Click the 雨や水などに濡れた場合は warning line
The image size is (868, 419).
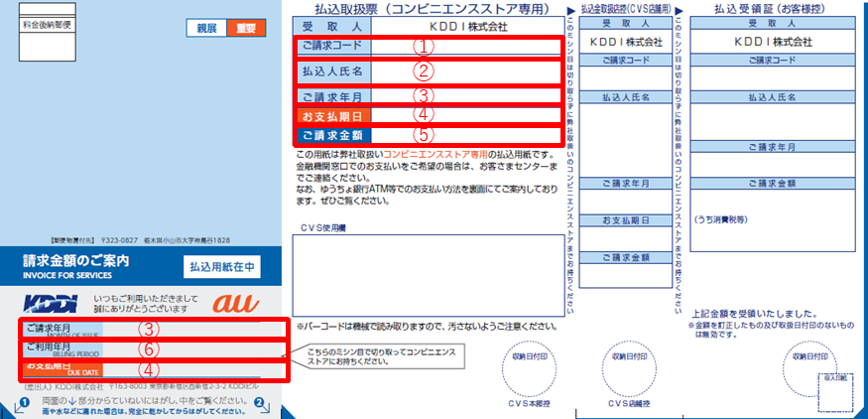(144, 412)
